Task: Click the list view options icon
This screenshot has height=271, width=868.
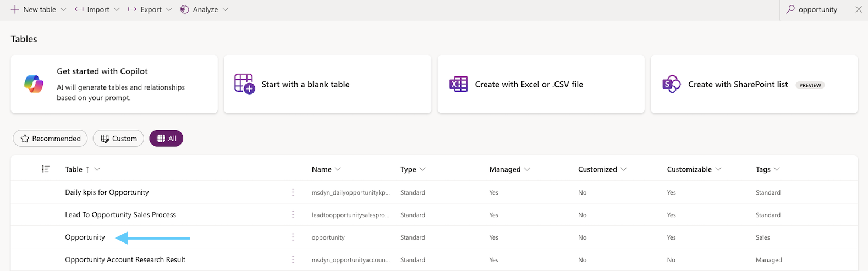Action: click(x=46, y=169)
